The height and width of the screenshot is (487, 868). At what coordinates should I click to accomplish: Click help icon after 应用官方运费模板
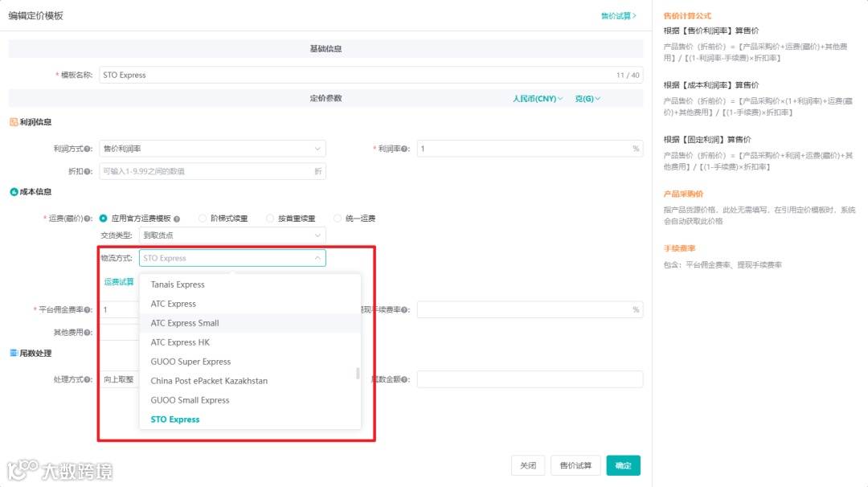[177, 219]
